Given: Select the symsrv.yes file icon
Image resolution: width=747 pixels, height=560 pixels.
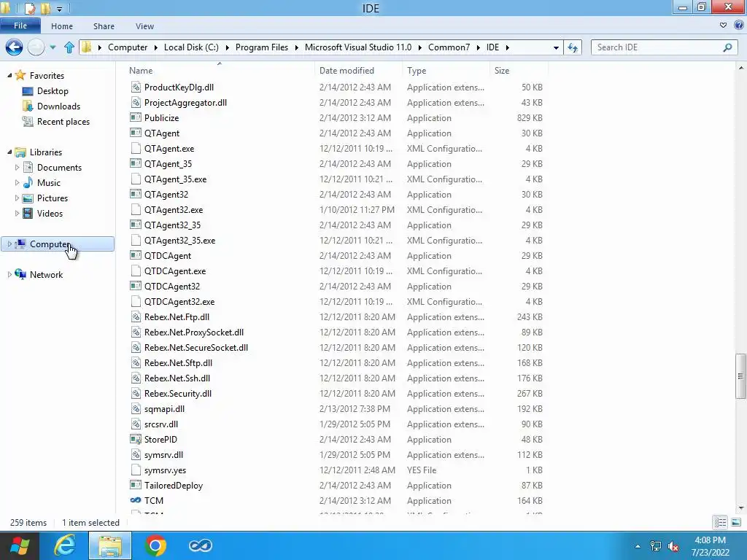Looking at the screenshot, I should coord(136,470).
